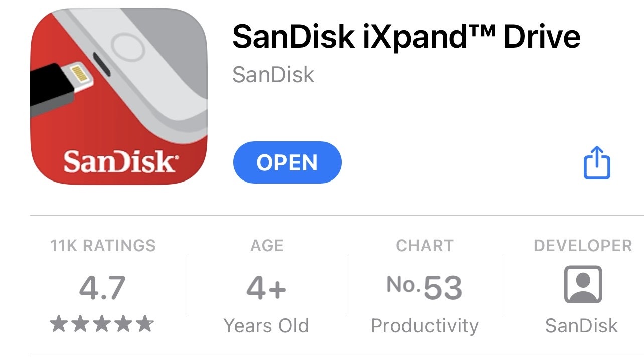Select the Years Old text
This screenshot has height=363, width=644.
(x=266, y=326)
